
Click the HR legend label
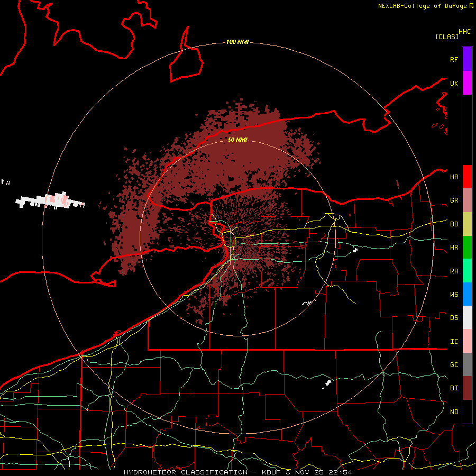[x=454, y=248]
